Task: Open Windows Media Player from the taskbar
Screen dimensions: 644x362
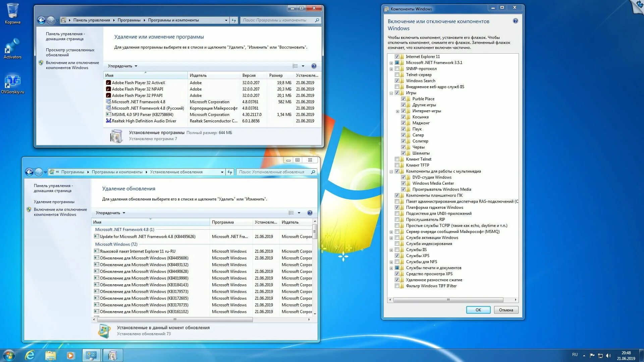Action: [70, 355]
